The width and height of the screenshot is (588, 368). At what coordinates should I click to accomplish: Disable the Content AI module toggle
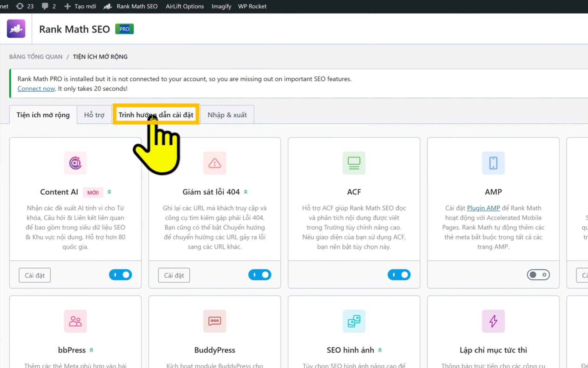[121, 275]
